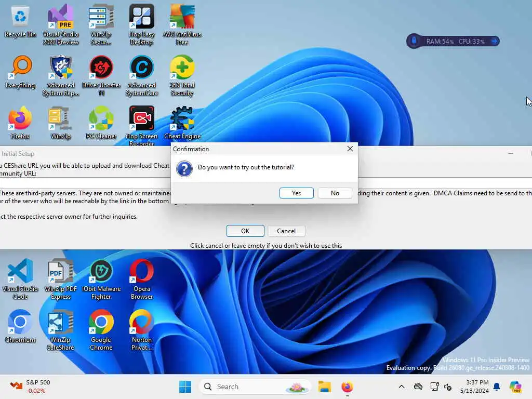Click Cancel in Initial Setup window

[286, 231]
